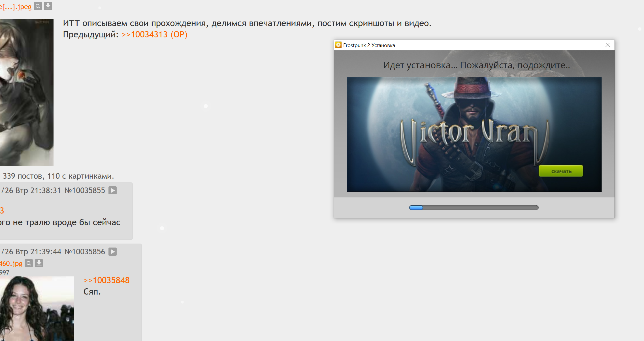Click the download icon beside the .jpeg filename
644x341 pixels.
coord(48,6)
